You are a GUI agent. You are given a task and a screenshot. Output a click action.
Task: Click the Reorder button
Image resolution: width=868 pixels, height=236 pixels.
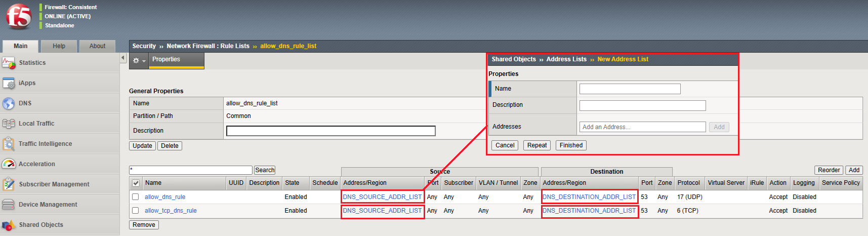[x=829, y=170]
